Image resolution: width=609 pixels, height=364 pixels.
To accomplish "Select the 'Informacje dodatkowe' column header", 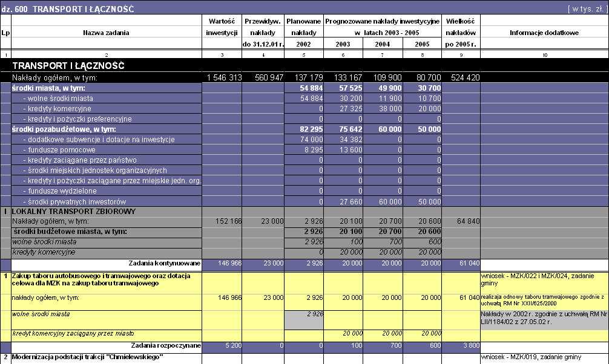I will point(544,33).
